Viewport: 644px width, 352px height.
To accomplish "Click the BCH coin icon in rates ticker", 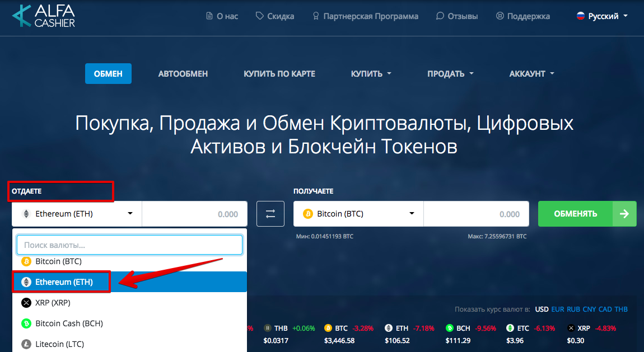I will click(x=449, y=328).
